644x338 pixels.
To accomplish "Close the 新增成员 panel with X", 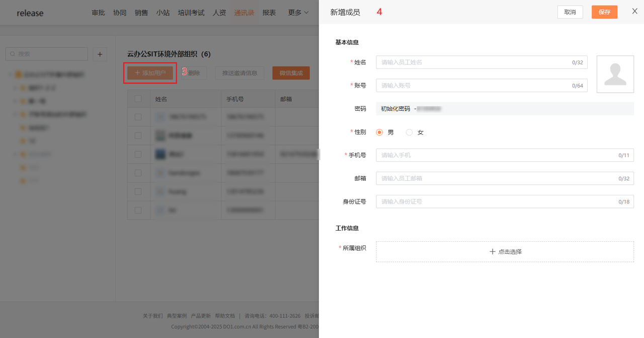I will (x=634, y=11).
